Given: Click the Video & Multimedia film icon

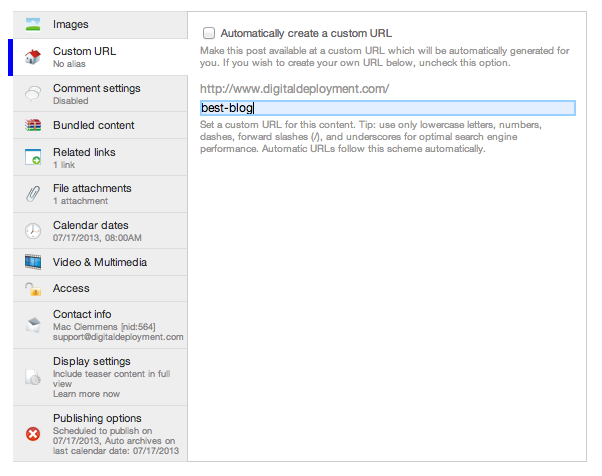Looking at the screenshot, I should 33,262.
